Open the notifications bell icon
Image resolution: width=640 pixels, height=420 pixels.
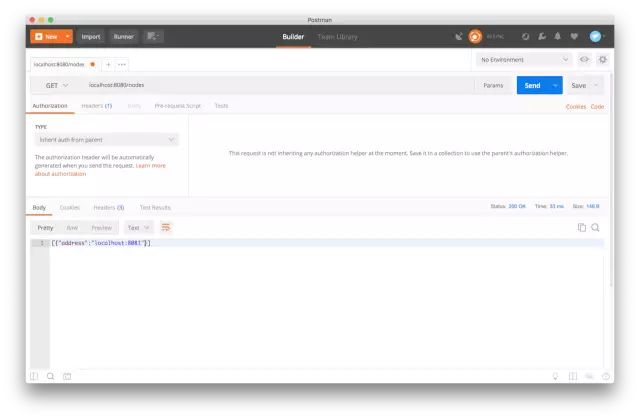click(558, 37)
